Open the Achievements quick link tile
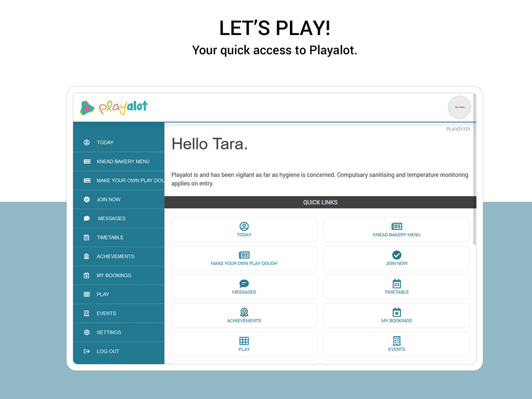 tap(244, 316)
